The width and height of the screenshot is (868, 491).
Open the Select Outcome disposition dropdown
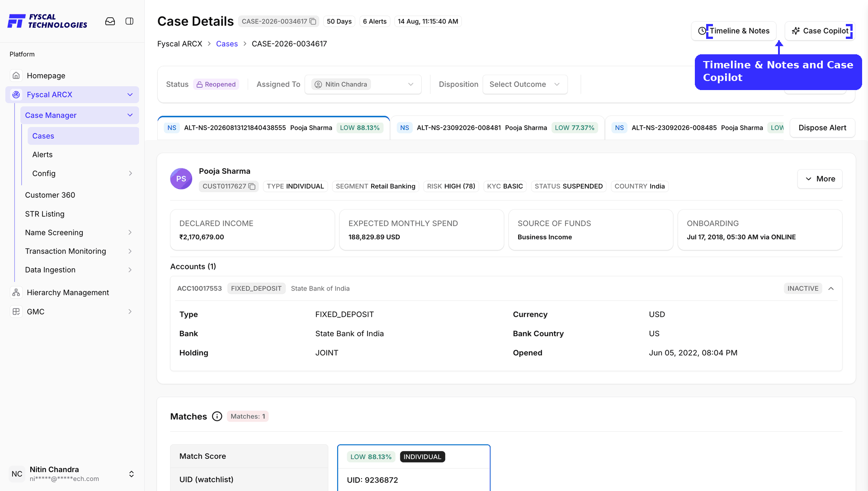pyautogui.click(x=525, y=84)
